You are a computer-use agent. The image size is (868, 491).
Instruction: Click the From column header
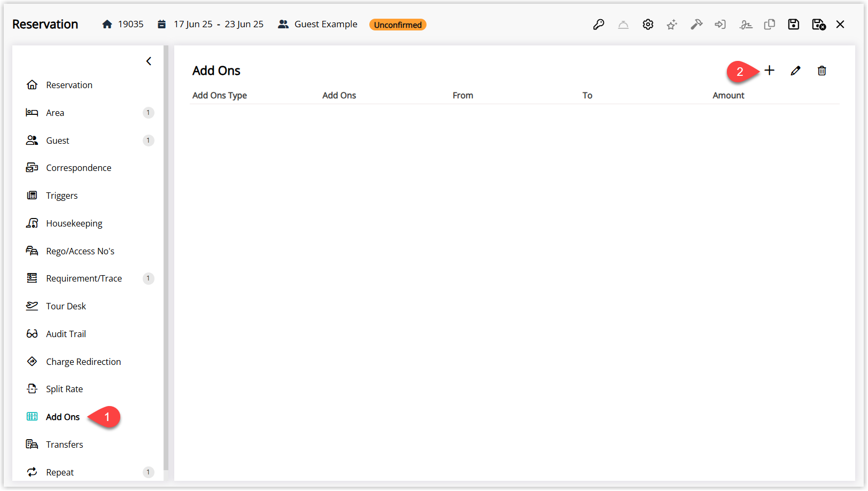463,95
